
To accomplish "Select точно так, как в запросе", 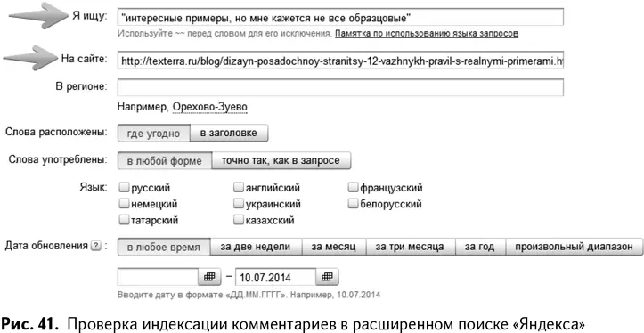I will pos(281,160).
